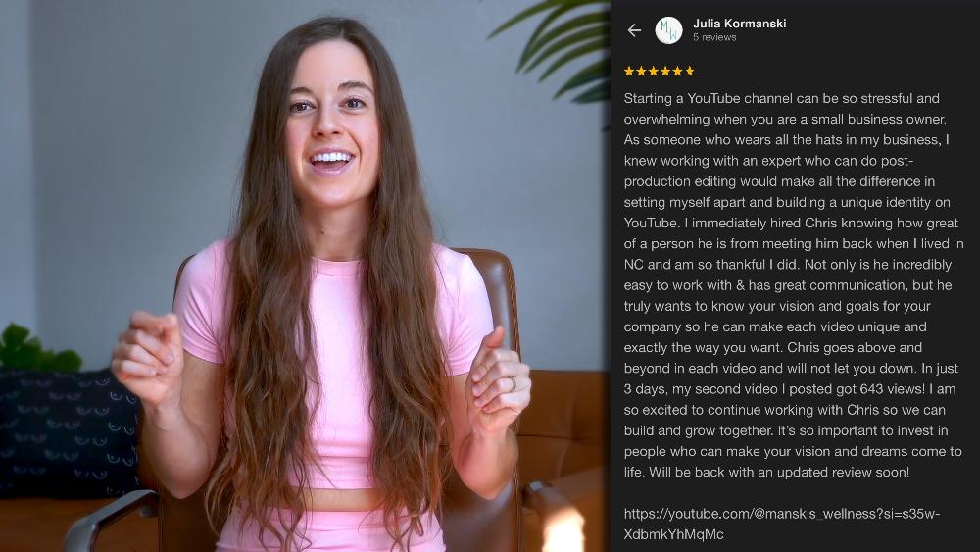Go back using the left arrow icon
The width and height of the screenshot is (980, 552).
(x=634, y=30)
